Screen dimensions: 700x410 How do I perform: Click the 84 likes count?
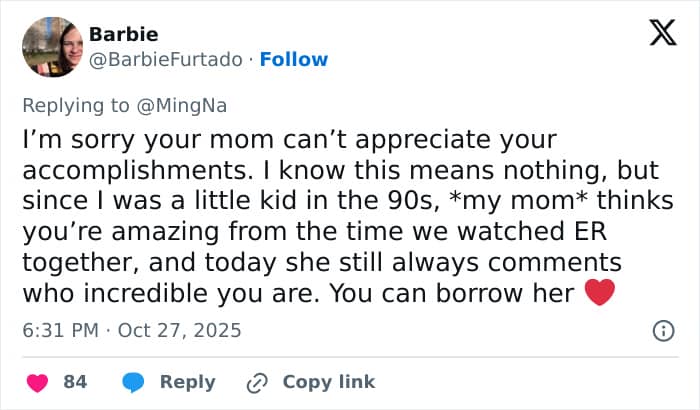pyautogui.click(x=75, y=382)
